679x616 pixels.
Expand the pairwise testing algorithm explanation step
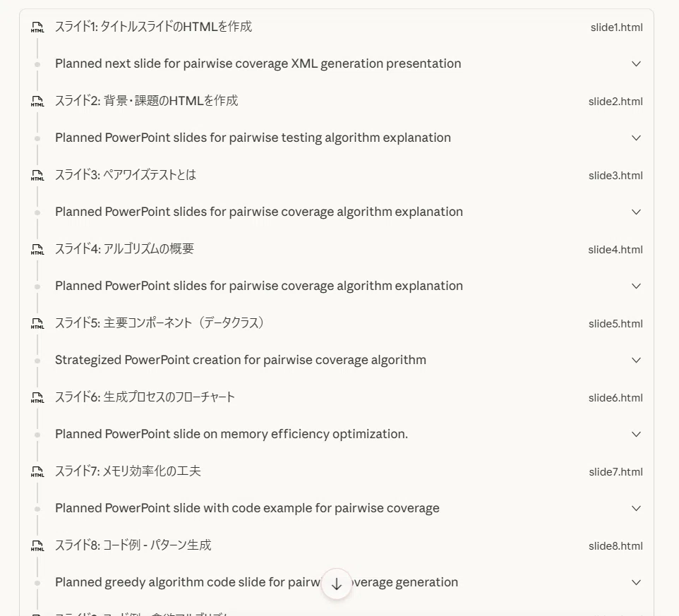click(636, 138)
